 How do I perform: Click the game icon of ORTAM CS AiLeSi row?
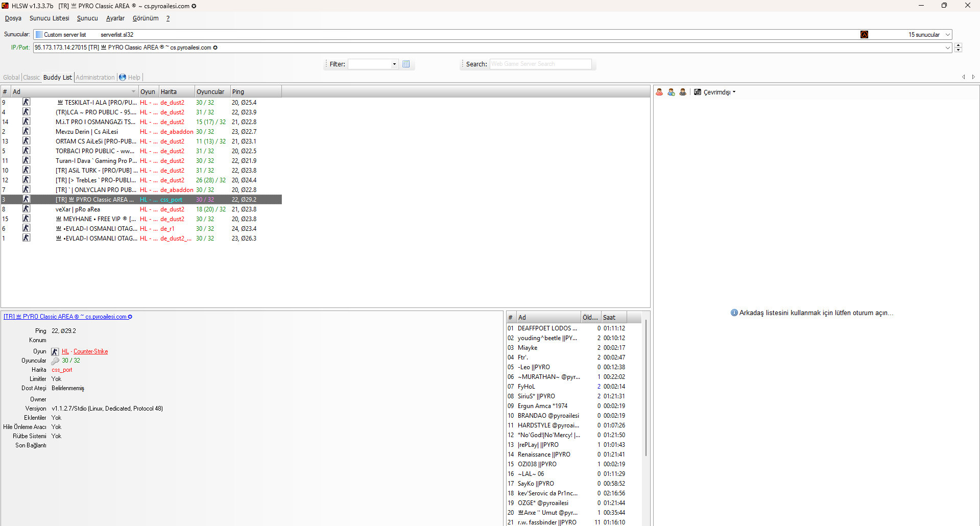26,141
